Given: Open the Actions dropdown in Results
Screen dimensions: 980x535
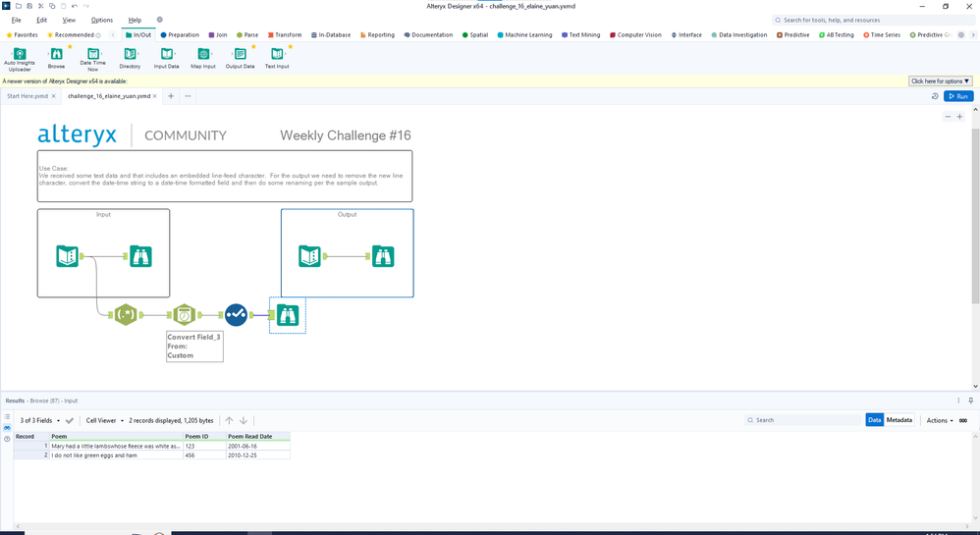Looking at the screenshot, I should (940, 420).
